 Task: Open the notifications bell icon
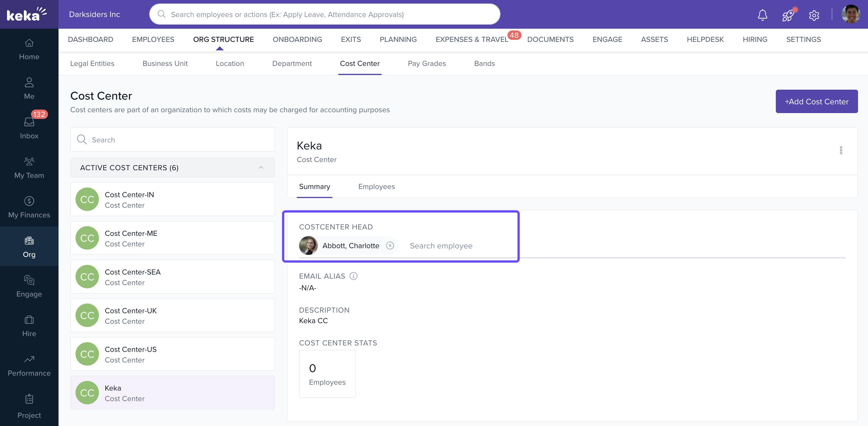click(762, 15)
